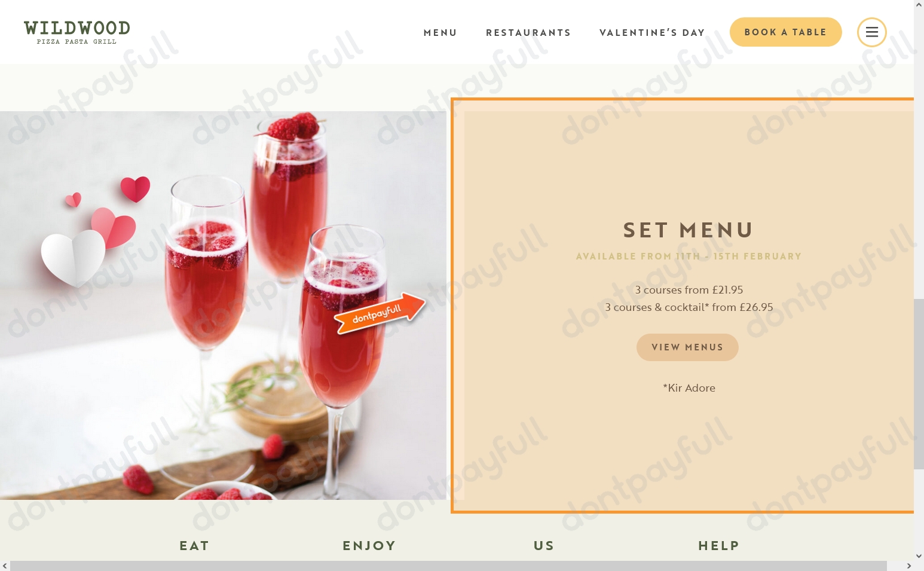Click the horizontal scrollbar track

(x=448, y=566)
